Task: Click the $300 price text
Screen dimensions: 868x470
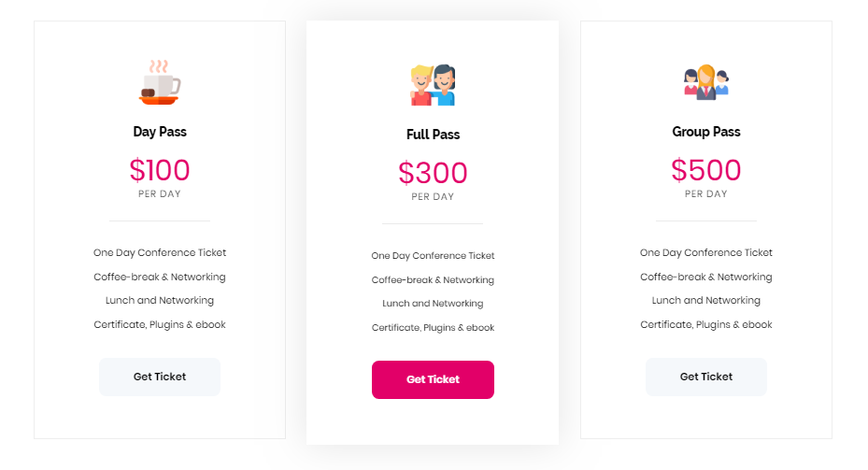Action: coord(433,173)
